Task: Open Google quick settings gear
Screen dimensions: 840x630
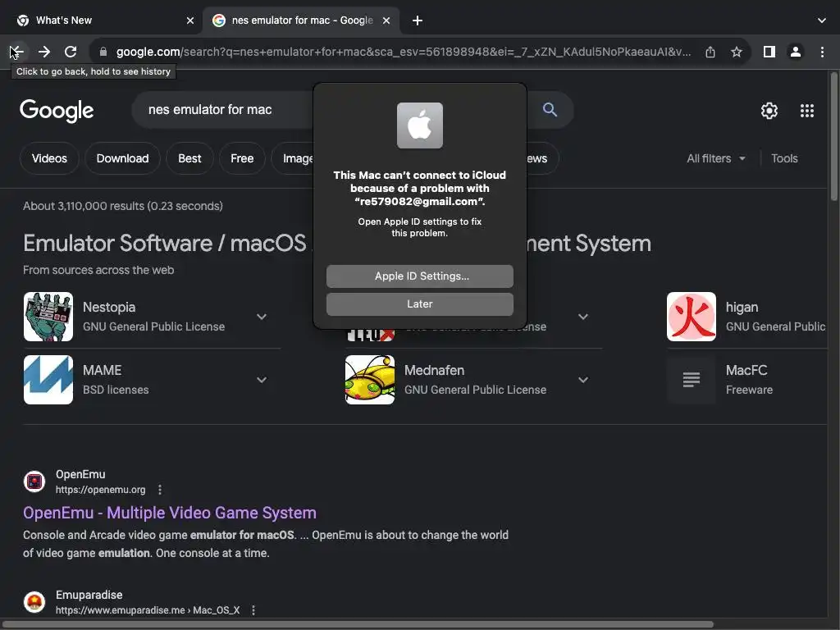Action: pos(769,111)
